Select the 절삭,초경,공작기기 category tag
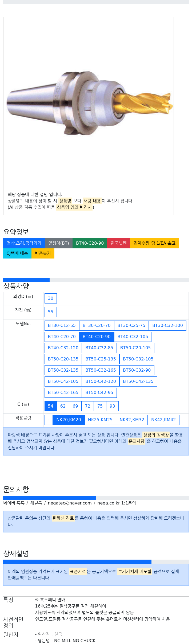This screenshot has height=644, width=192. 24,243
